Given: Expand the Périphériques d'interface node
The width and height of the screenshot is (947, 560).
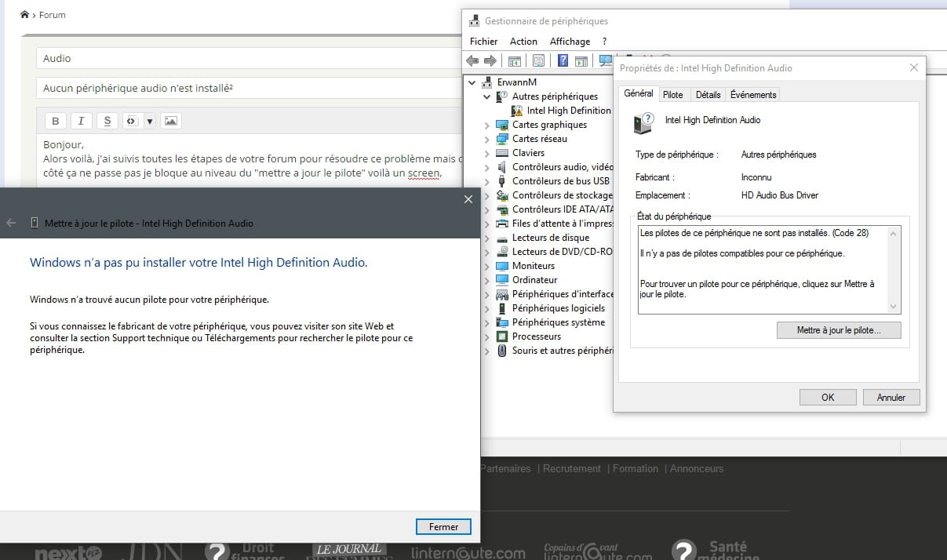Looking at the screenshot, I should (487, 294).
